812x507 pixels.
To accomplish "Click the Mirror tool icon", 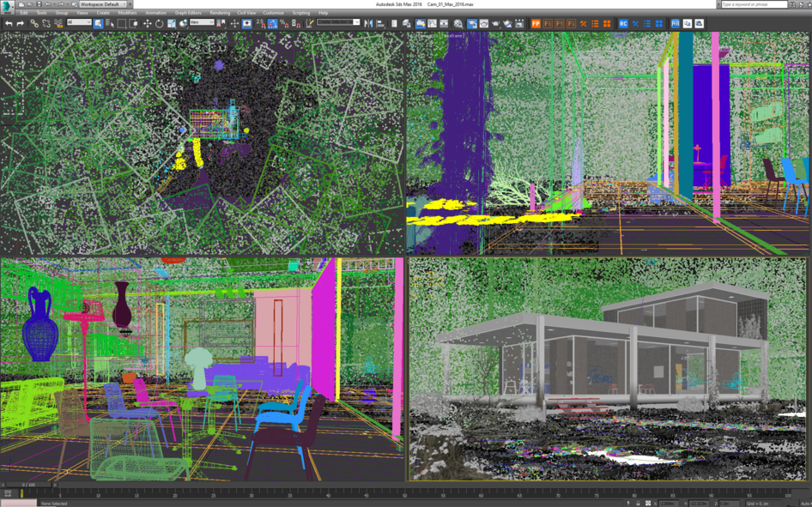I will click(368, 23).
